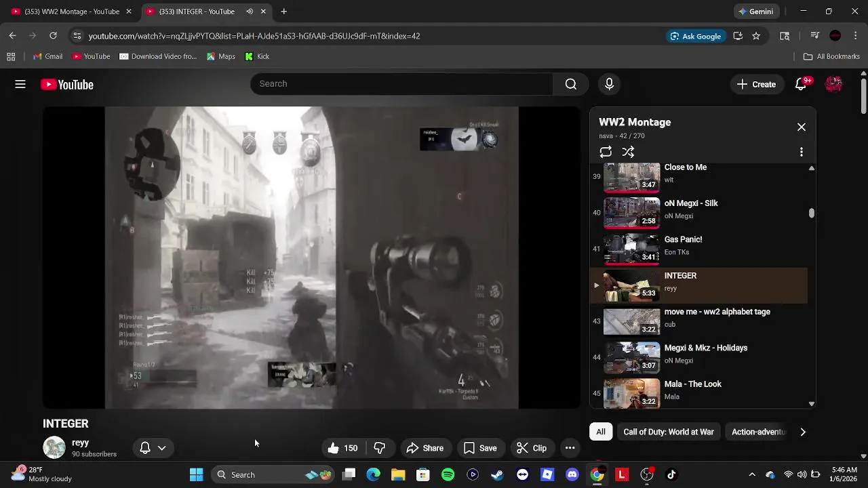Save video to a playlist
868x488 pixels.
click(x=480, y=448)
